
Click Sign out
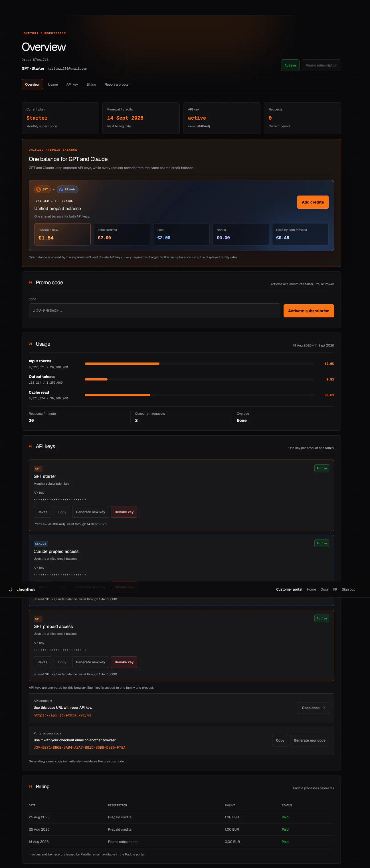348,589
